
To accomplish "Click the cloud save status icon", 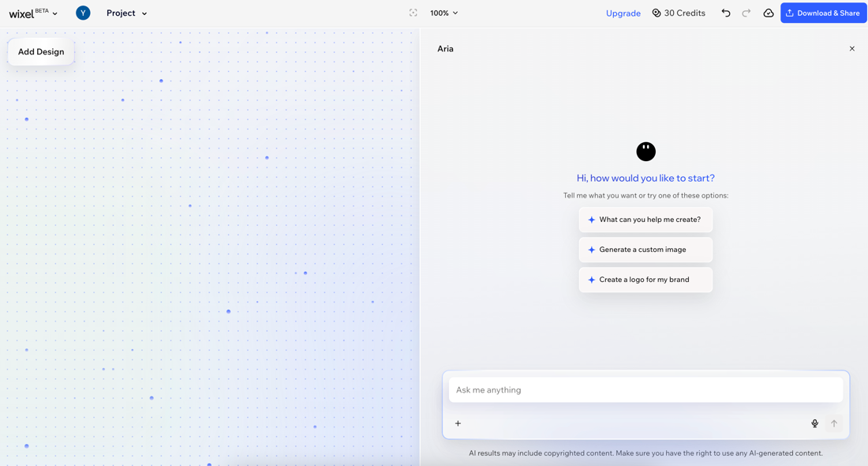I will click(x=769, y=13).
